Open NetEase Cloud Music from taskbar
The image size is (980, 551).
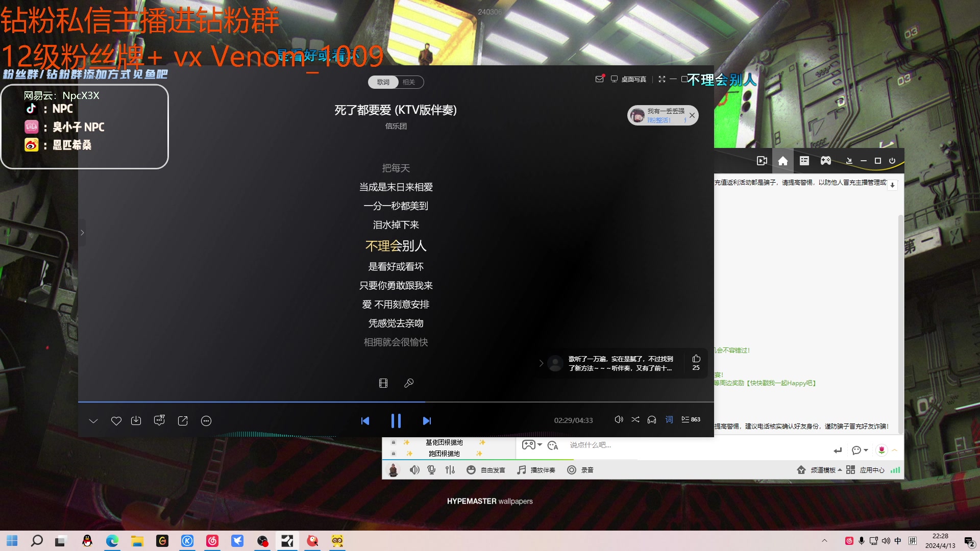pos(212,541)
